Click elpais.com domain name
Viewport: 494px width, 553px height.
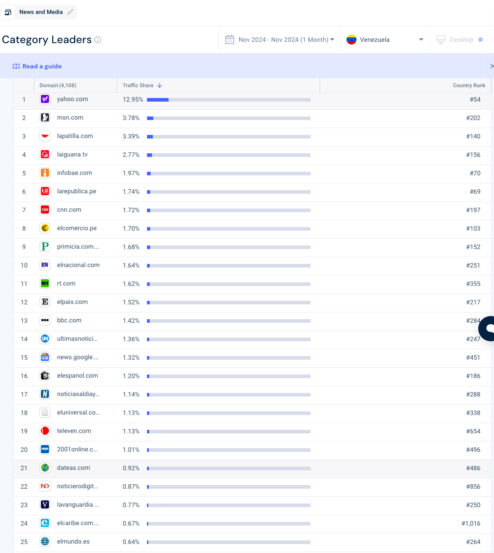coord(72,302)
